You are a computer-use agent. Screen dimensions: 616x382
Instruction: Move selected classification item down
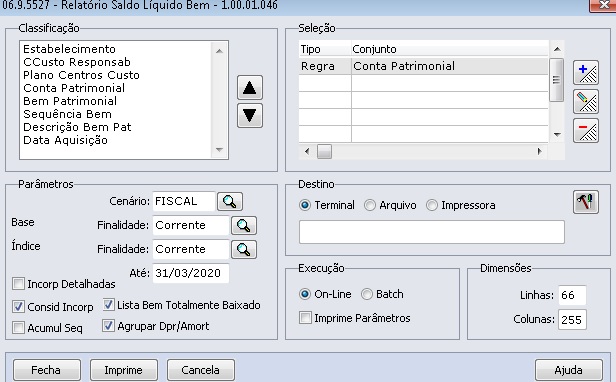(250, 116)
